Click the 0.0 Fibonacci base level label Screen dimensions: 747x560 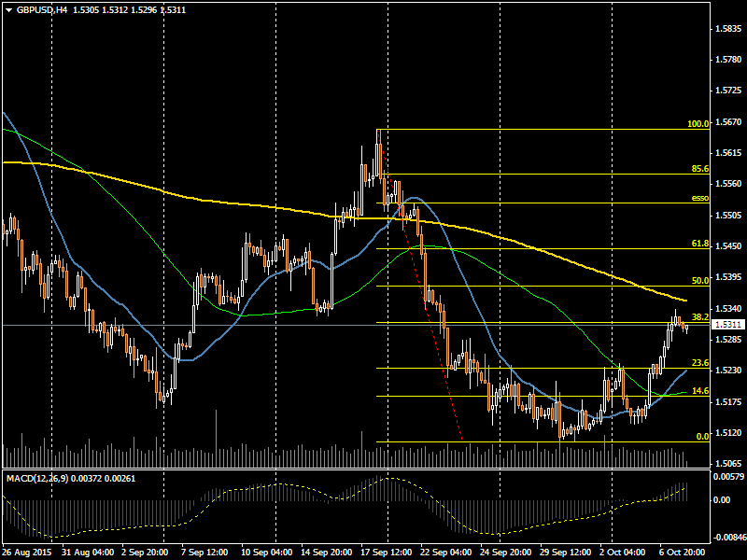coord(702,436)
